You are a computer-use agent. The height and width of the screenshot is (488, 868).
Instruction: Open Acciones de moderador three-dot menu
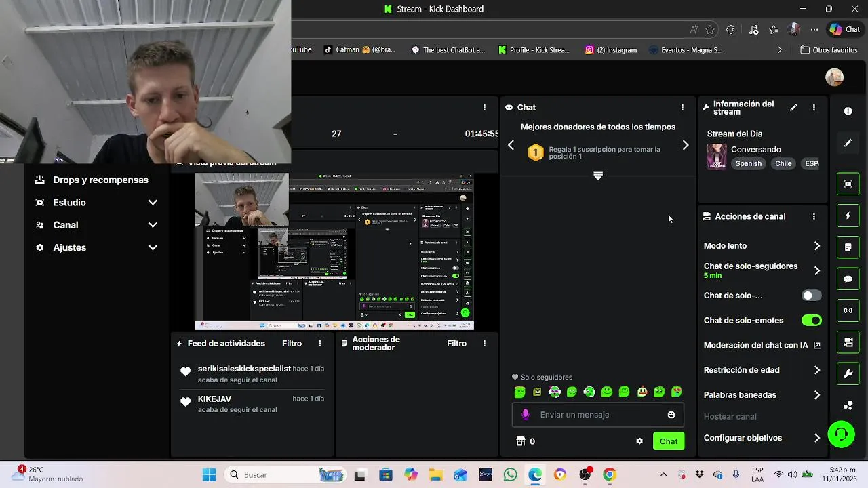(x=484, y=344)
